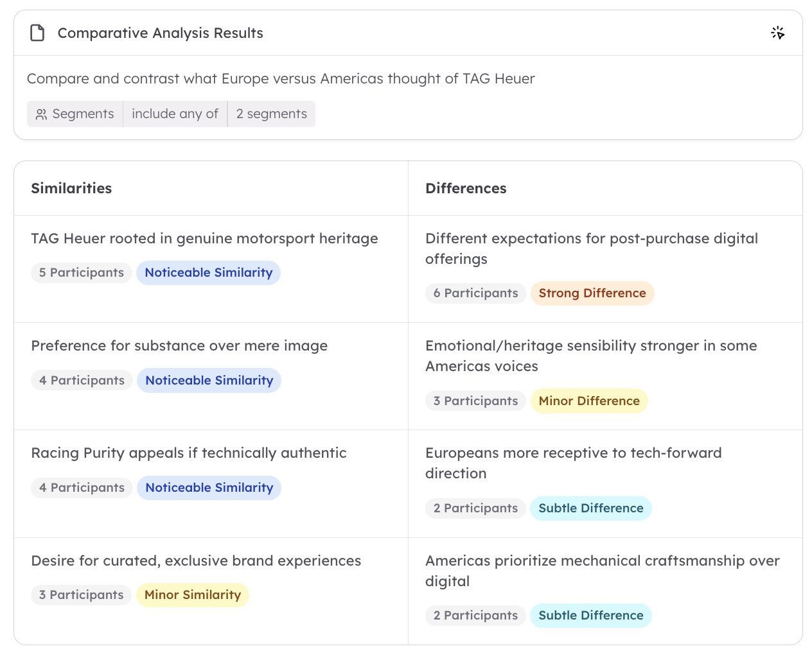Click the comparison query prompt text

tap(281, 78)
